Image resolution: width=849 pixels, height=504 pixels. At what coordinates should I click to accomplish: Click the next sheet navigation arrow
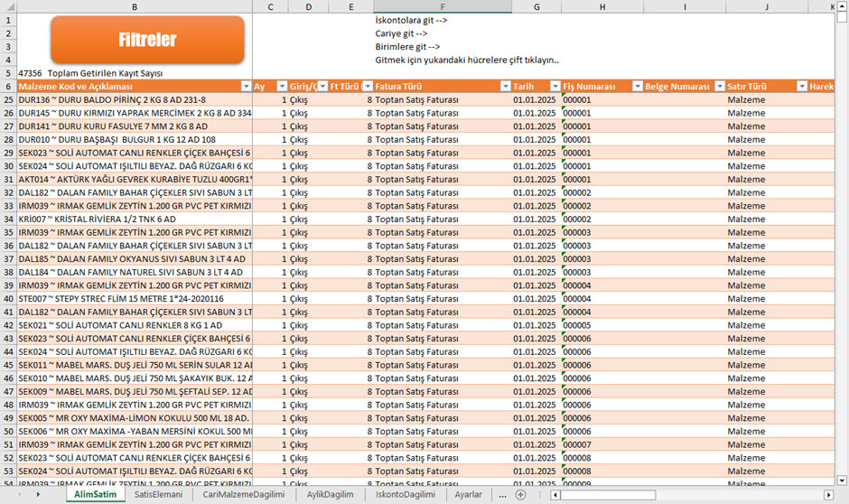[38, 494]
